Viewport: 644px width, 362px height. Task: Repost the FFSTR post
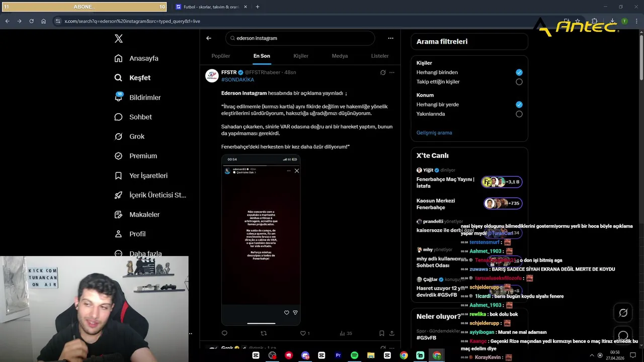coord(264,333)
